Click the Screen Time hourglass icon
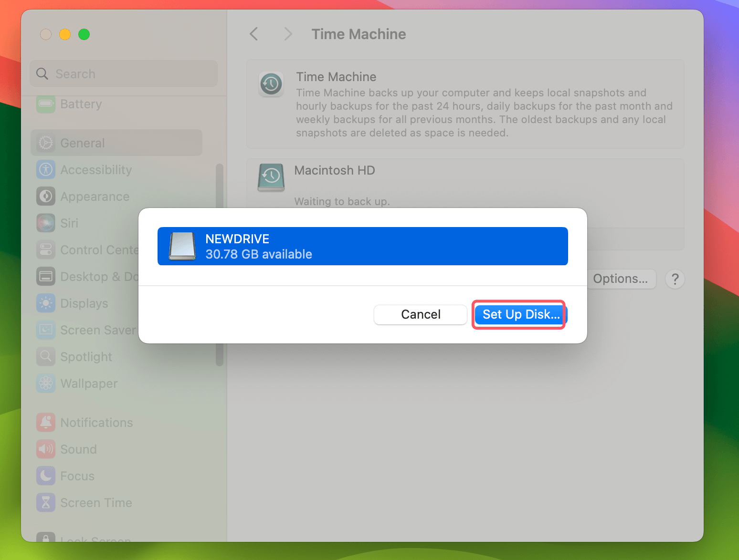 coord(45,502)
